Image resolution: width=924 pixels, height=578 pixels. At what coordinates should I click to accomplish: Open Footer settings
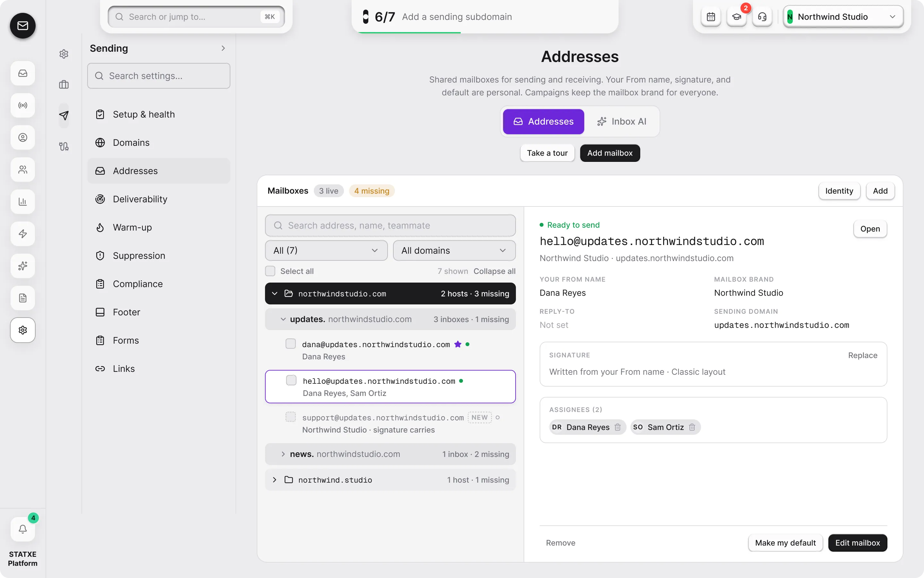(158, 312)
